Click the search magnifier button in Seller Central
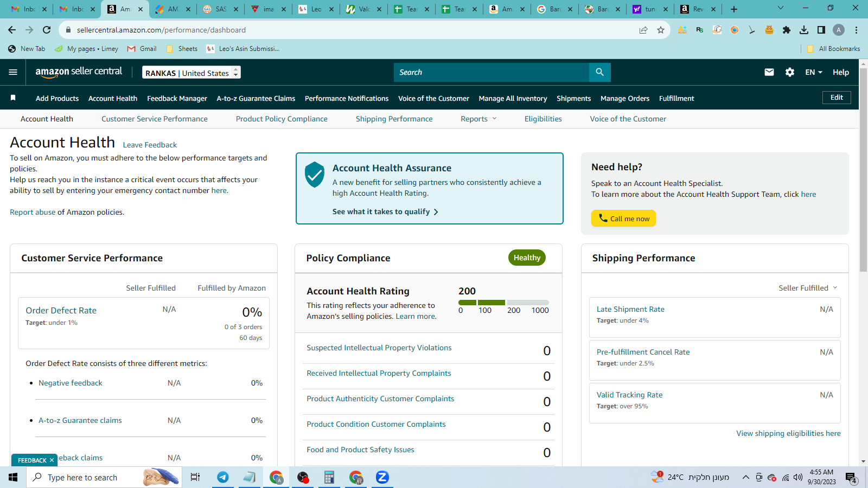Viewport: 868px width, 488px height. click(x=599, y=72)
